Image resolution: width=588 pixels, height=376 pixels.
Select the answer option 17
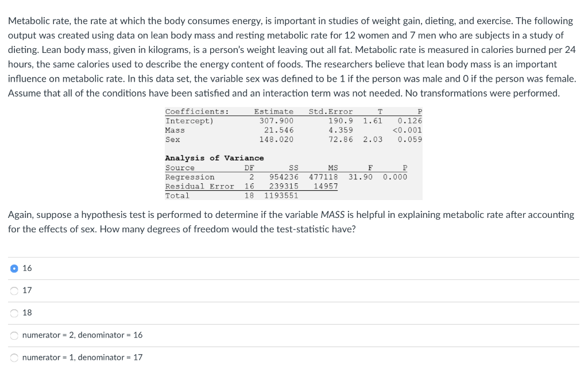tap(14, 290)
